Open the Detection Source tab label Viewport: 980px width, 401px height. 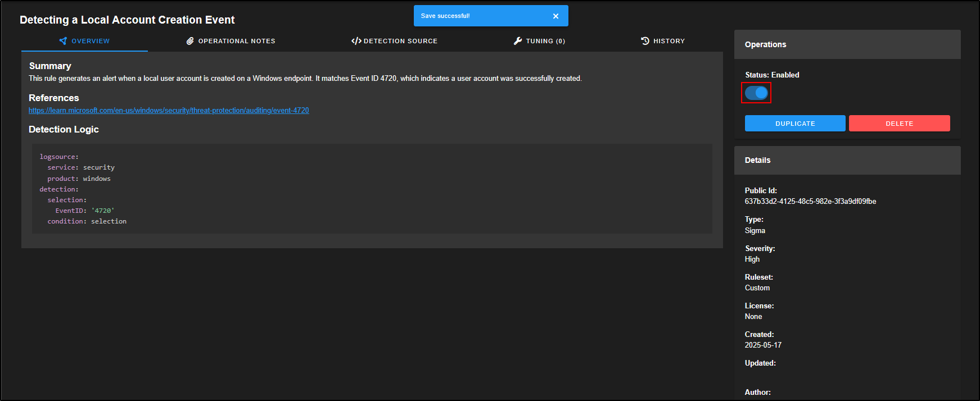pos(400,41)
